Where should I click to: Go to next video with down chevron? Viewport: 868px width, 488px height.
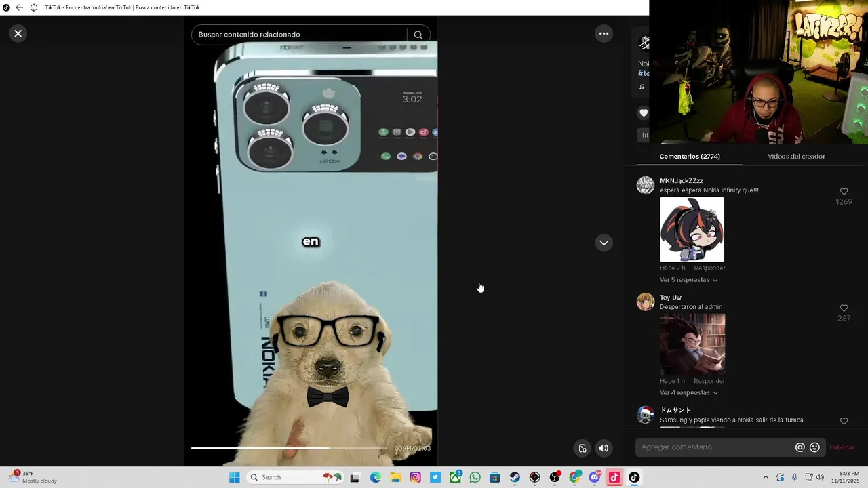pos(604,243)
